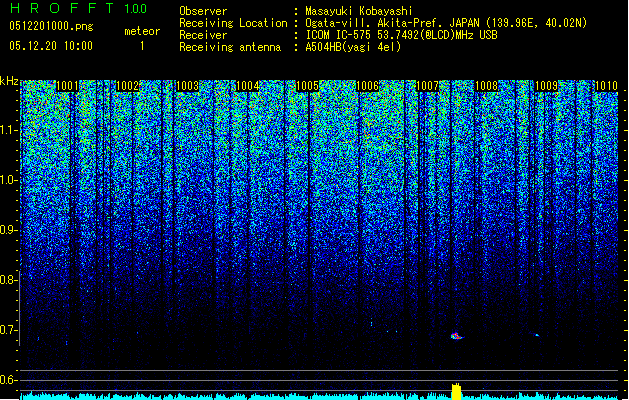Click the 1004 time marker
This screenshot has width=629, height=400.
[248, 86]
